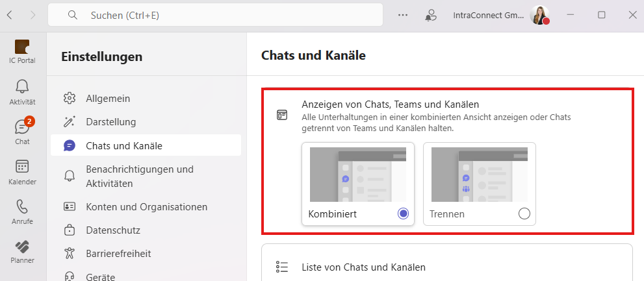The height and width of the screenshot is (281, 644).
Task: Click the Chats und Kanäle bubble icon
Action: tap(70, 145)
